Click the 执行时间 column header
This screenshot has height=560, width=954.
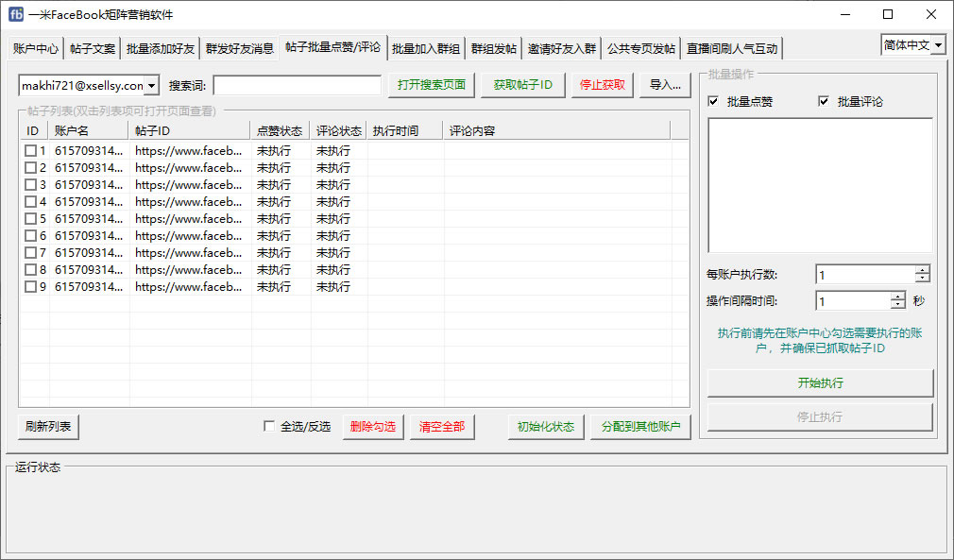[405, 130]
